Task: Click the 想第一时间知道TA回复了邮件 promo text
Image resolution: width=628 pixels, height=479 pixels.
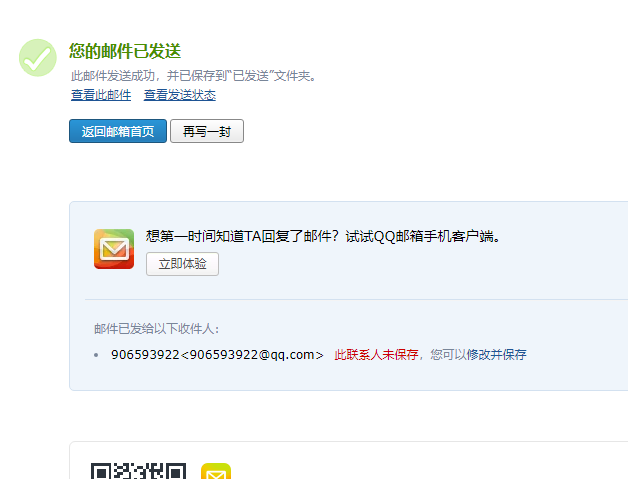Action: (323, 236)
